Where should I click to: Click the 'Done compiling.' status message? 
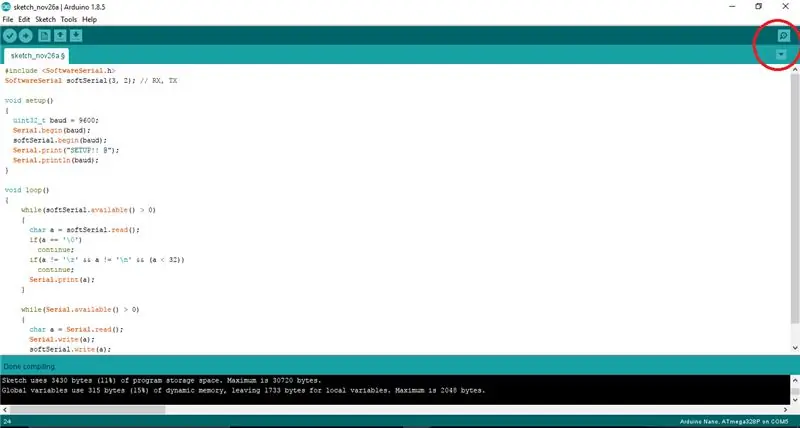[x=30, y=367]
